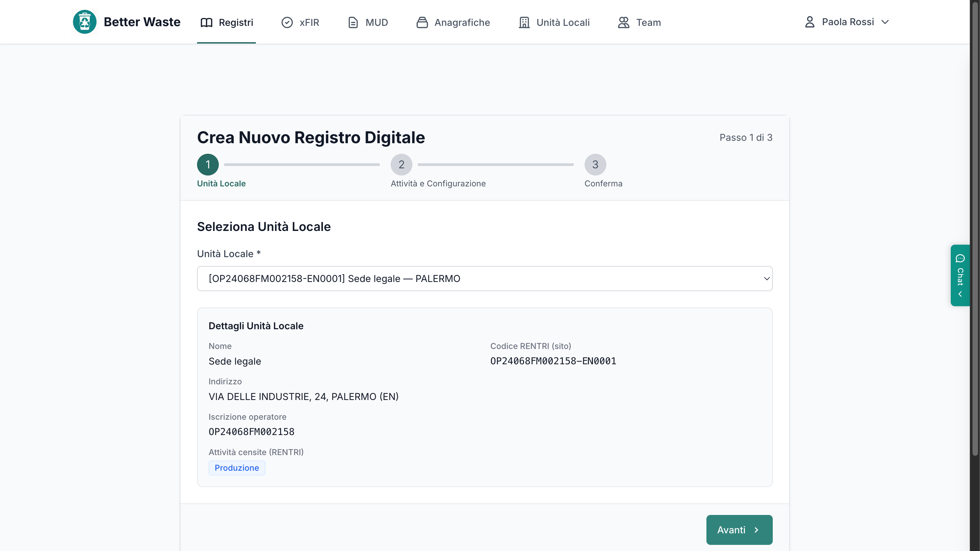Click the Chat speech bubble icon
980x551 pixels.
point(960,258)
